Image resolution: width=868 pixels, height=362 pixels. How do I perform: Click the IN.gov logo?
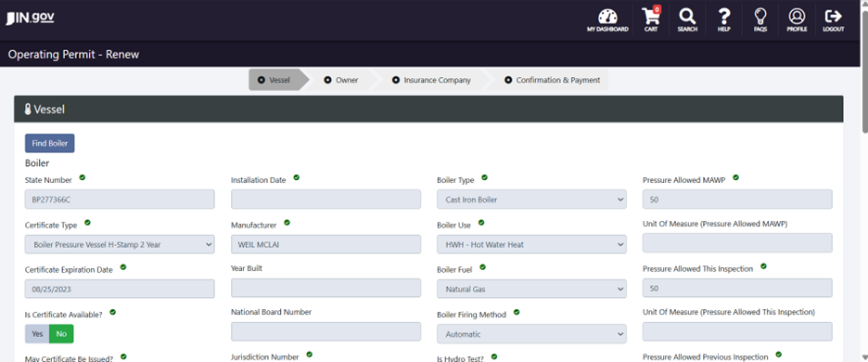click(x=30, y=19)
